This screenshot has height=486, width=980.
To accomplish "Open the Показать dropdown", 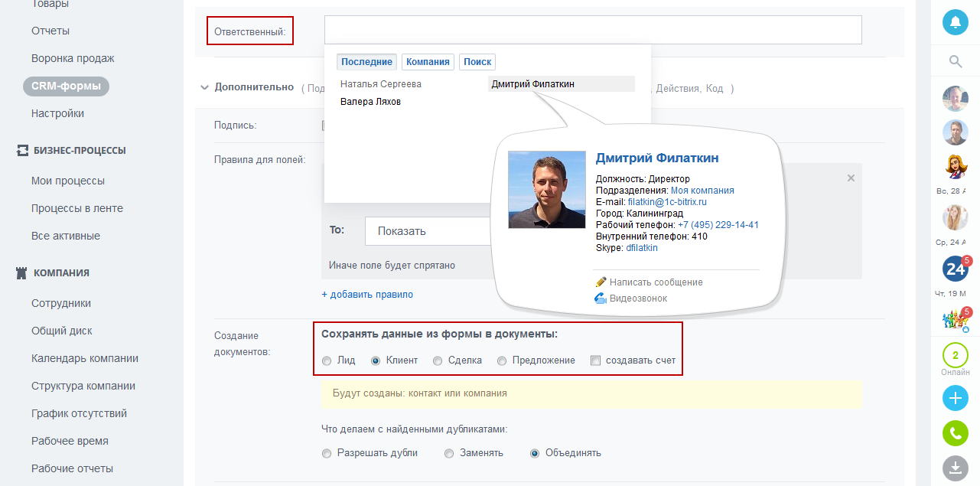I will point(428,231).
